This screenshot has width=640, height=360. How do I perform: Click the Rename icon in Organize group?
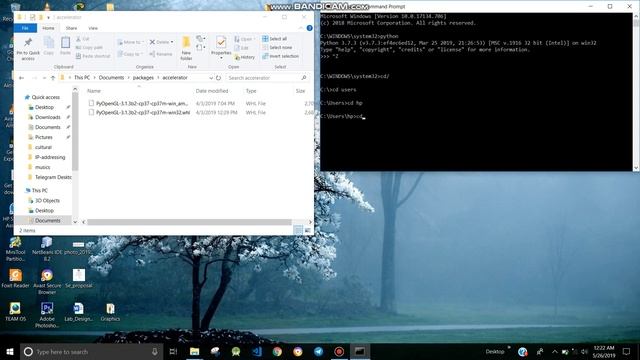point(152,54)
